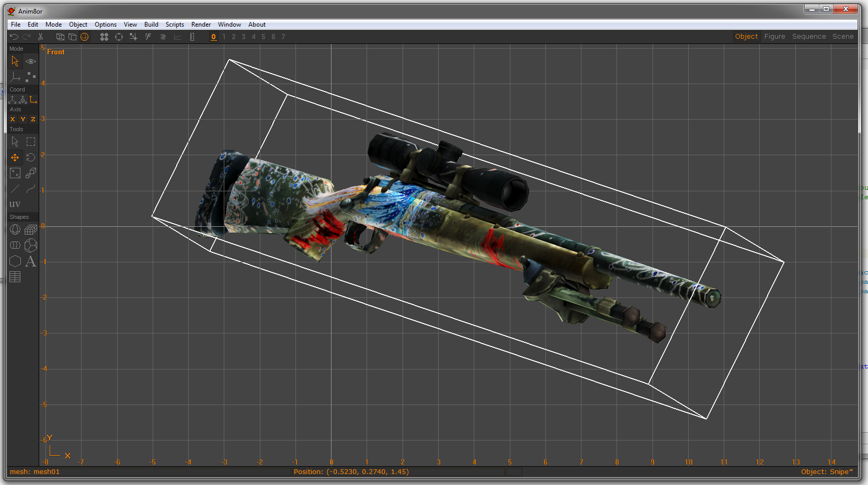Click the grid table shapes icon
The image size is (868, 485).
tap(15, 277)
